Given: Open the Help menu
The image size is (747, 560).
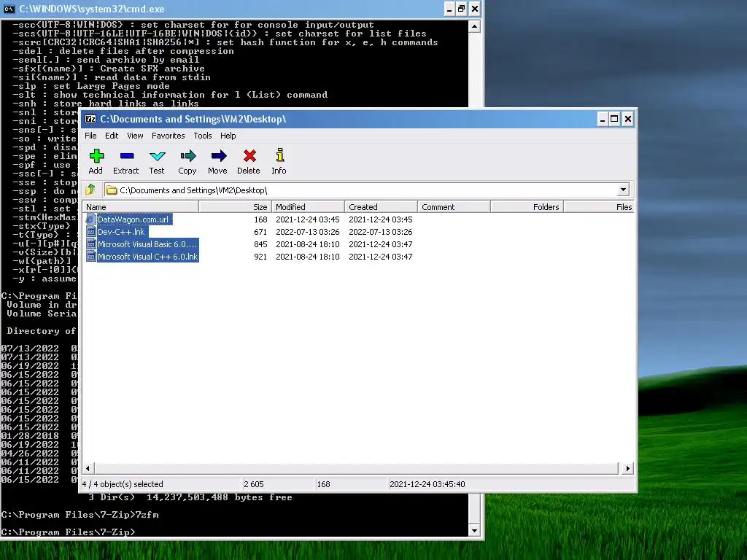Looking at the screenshot, I should point(228,136).
